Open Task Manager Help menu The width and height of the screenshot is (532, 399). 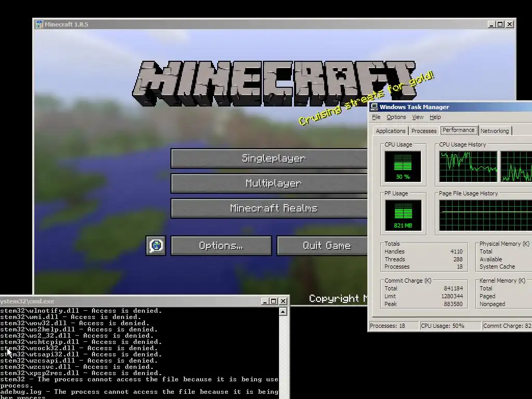435,117
